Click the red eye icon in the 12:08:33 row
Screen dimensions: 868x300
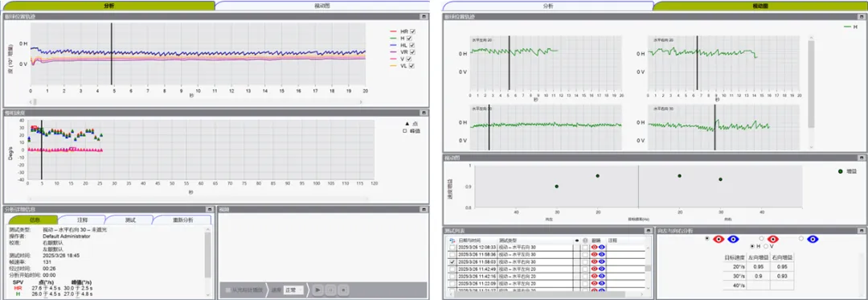point(595,248)
